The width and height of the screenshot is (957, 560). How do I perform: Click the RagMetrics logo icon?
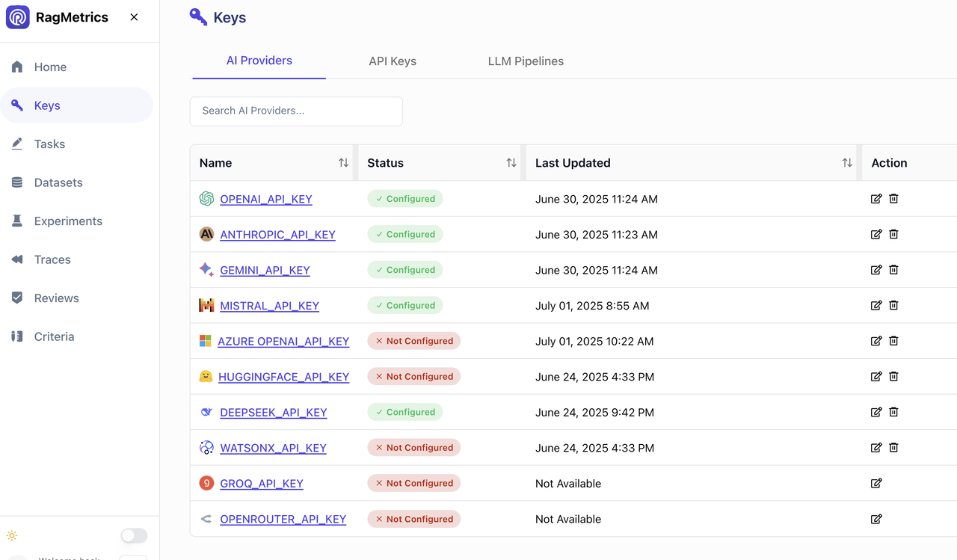pyautogui.click(x=18, y=17)
